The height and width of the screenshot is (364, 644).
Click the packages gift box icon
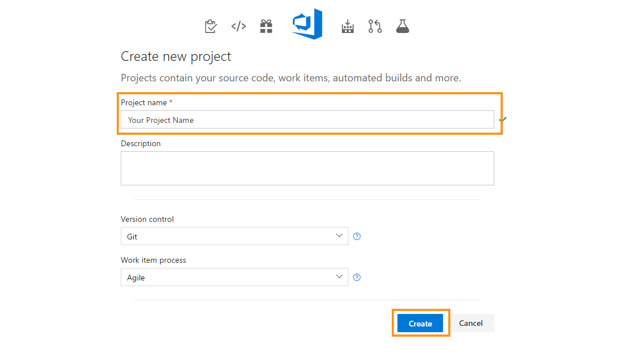(x=266, y=26)
